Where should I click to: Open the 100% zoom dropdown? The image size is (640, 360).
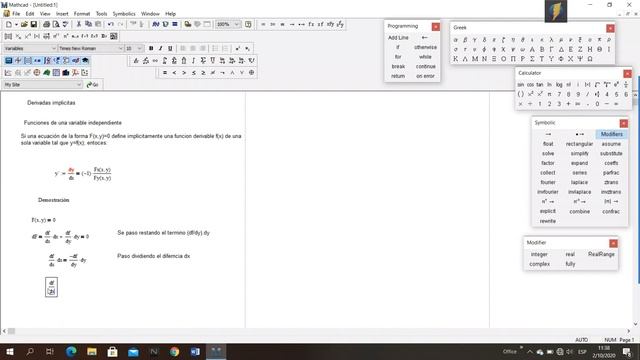point(236,24)
